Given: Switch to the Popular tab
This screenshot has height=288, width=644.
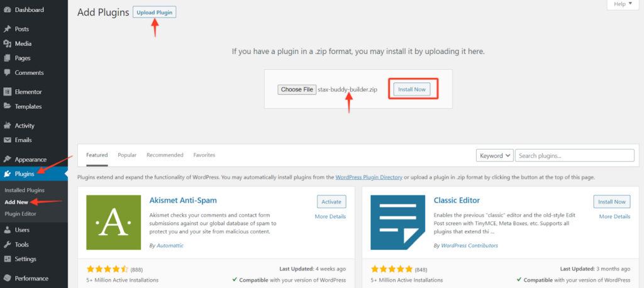Looking at the screenshot, I should [127, 155].
